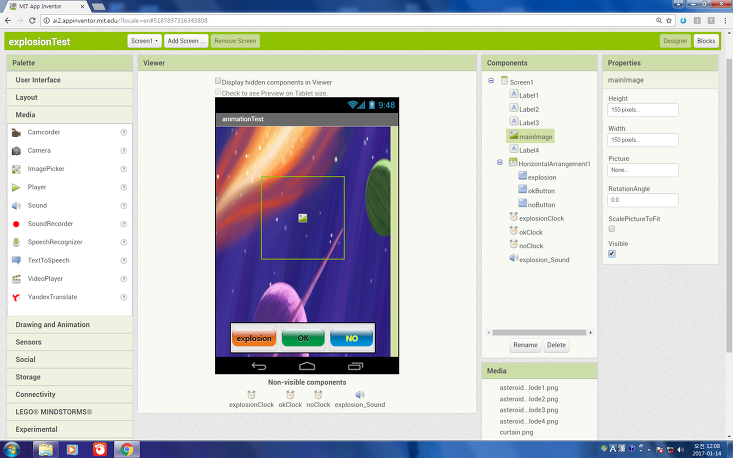Expand the Storage palette section
The image size is (733, 458).
(x=70, y=377)
